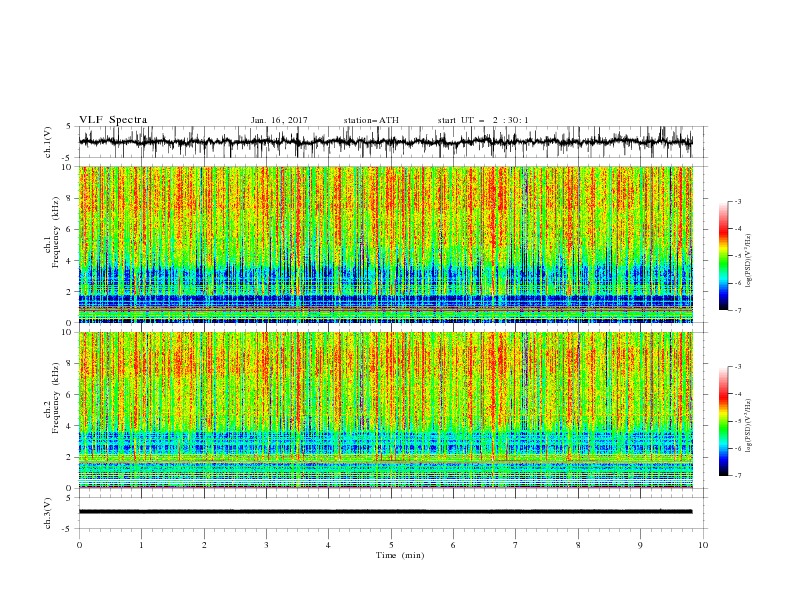792x612 pixels.
Task: Click the ch.1 spectrogram color bar
Action: tap(723, 256)
